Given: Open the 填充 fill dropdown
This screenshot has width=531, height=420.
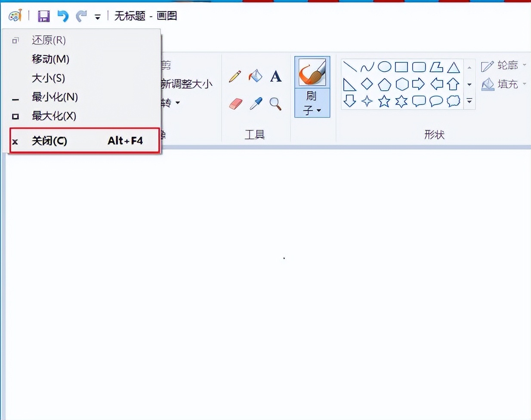Looking at the screenshot, I should pos(503,84).
